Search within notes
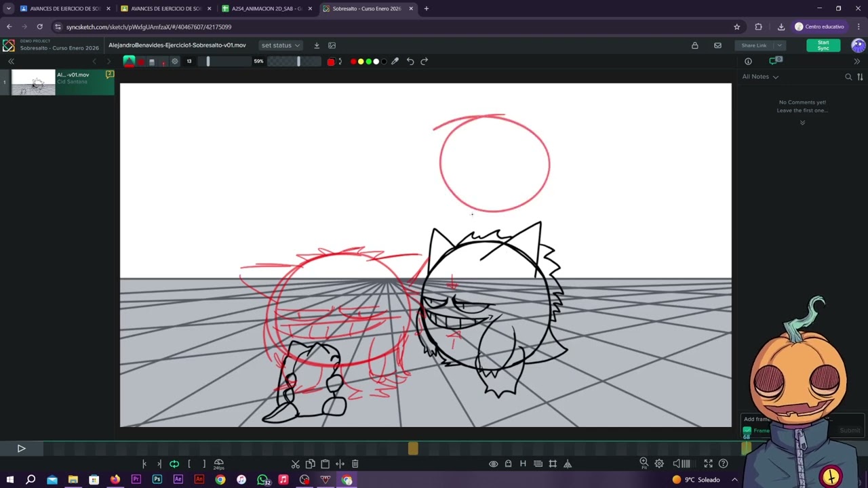This screenshot has width=868, height=488. pyautogui.click(x=848, y=77)
